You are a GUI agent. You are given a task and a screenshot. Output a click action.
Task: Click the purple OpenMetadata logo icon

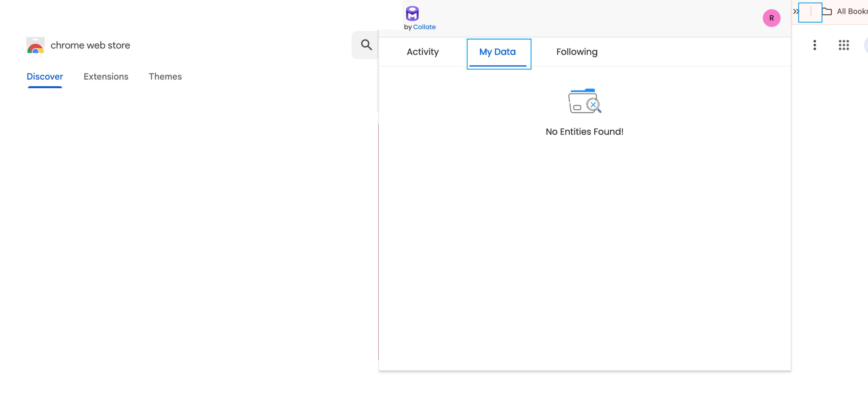point(412,14)
